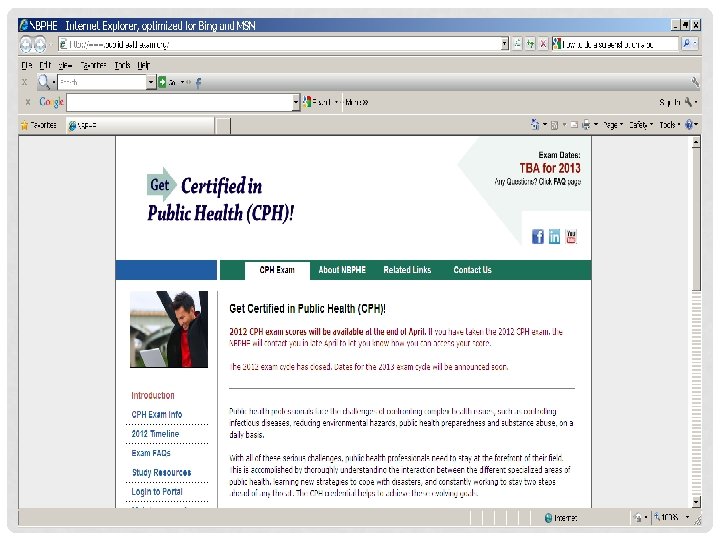720x540 pixels.
Task: Open the Safety dropdown in command bar
Action: [x=641, y=125]
